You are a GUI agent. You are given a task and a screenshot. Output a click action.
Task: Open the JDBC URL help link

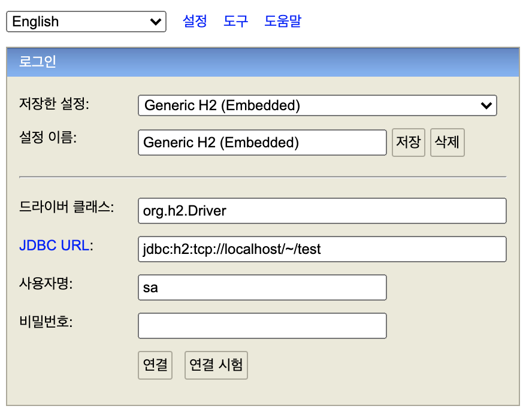(55, 246)
